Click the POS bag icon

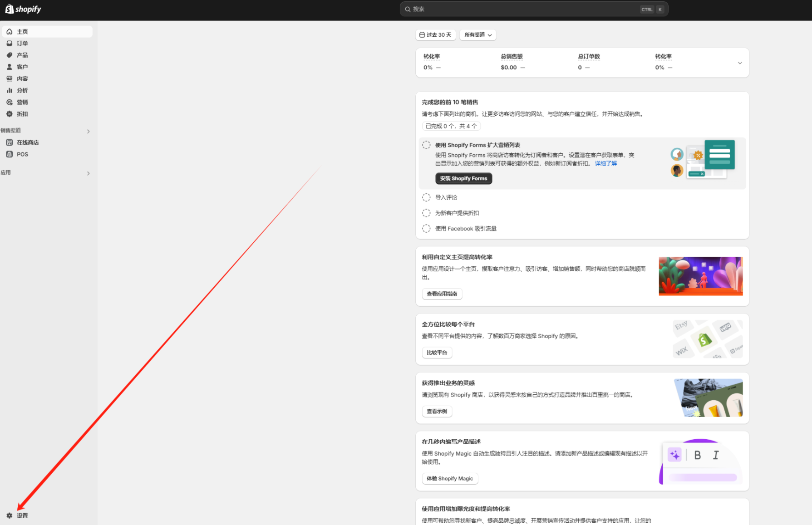click(x=9, y=154)
